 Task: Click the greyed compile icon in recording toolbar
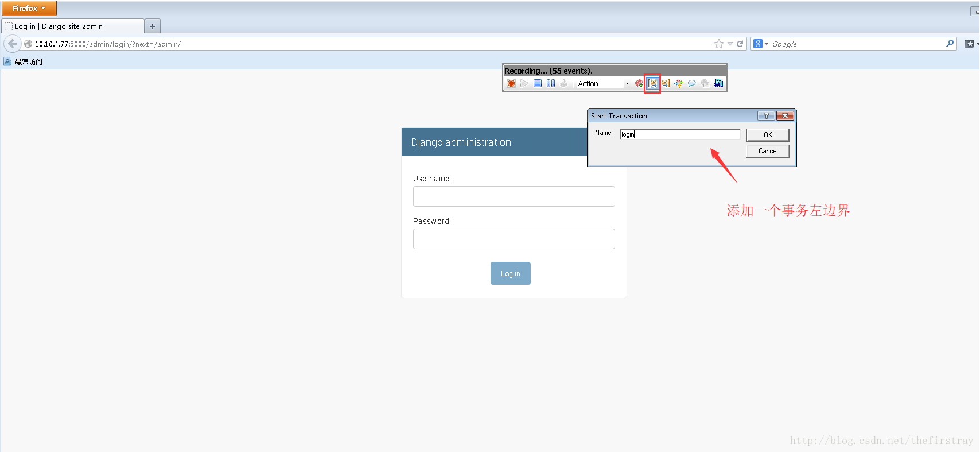[564, 83]
